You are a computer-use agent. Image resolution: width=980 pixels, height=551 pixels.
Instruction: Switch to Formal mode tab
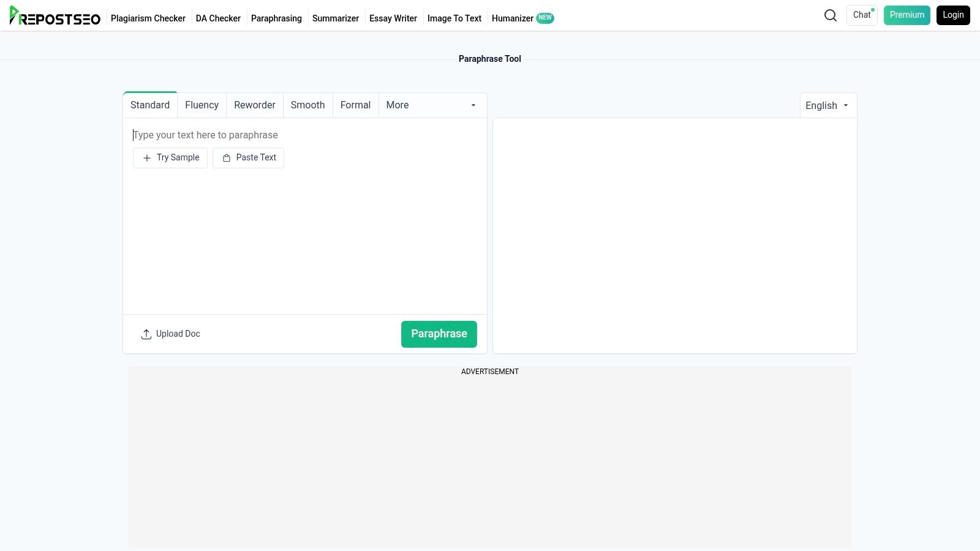click(x=355, y=105)
